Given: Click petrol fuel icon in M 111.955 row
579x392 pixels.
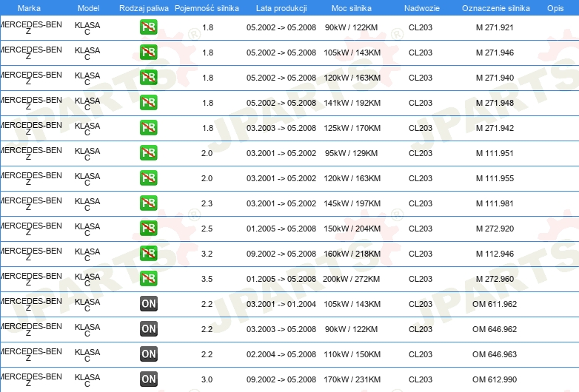Looking at the screenshot, I should pyautogui.click(x=148, y=178).
